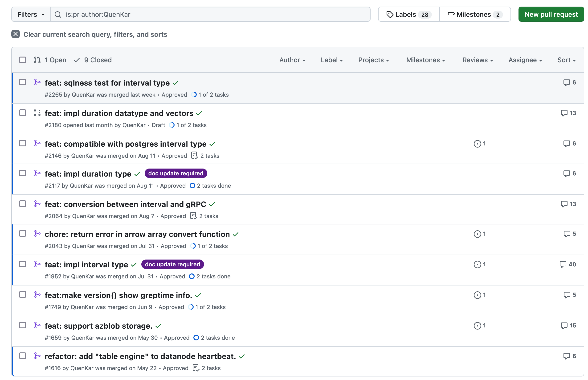The image size is (588, 380).
Task: Switch to the '9 Closed' tab
Action: point(93,60)
